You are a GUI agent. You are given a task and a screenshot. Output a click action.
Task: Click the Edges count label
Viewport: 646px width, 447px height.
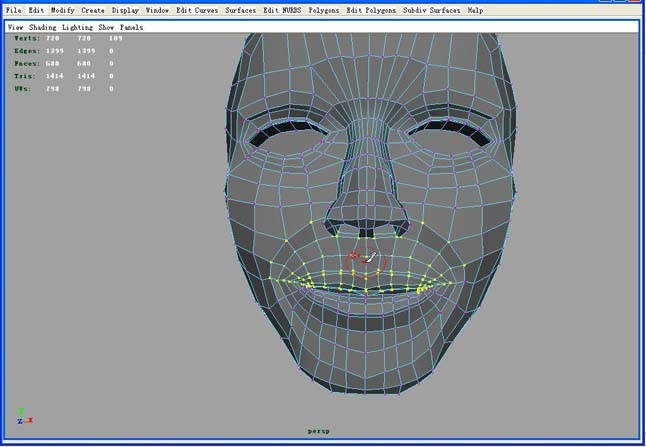27,51
